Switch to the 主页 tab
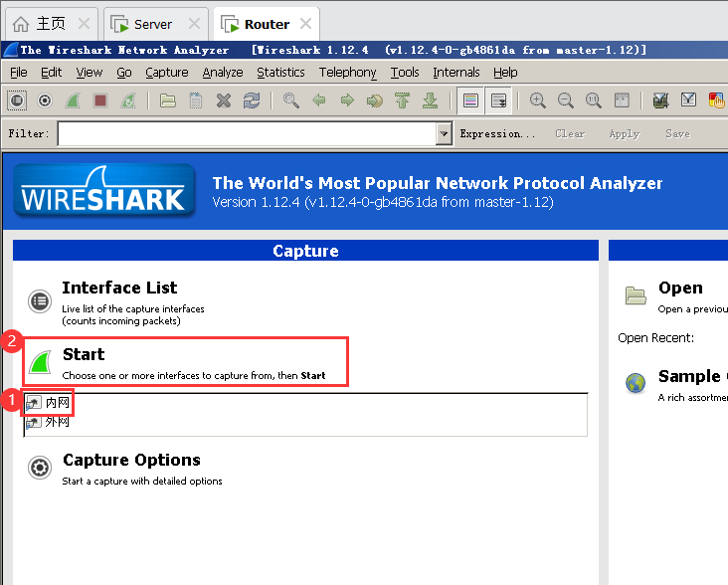The image size is (728, 585). point(51,24)
